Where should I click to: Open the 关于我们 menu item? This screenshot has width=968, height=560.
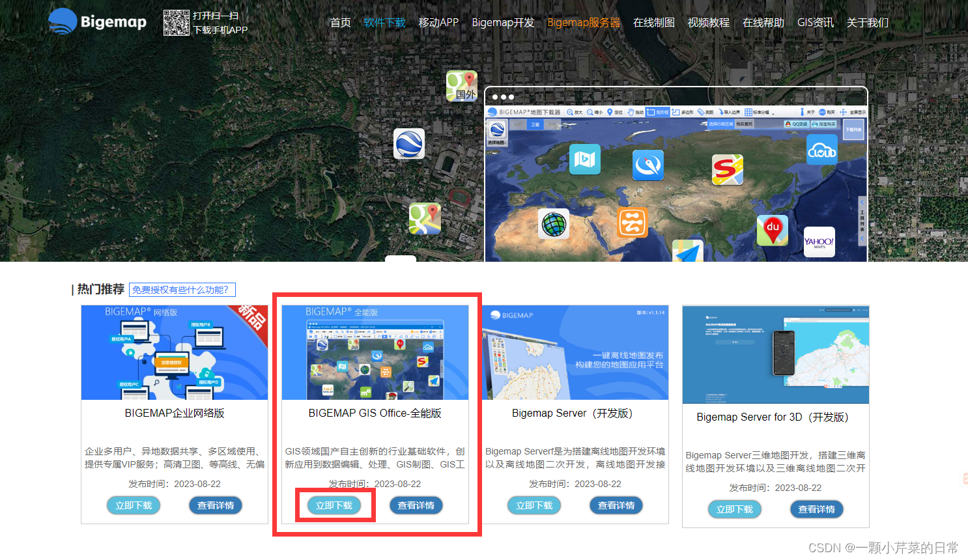click(x=868, y=23)
